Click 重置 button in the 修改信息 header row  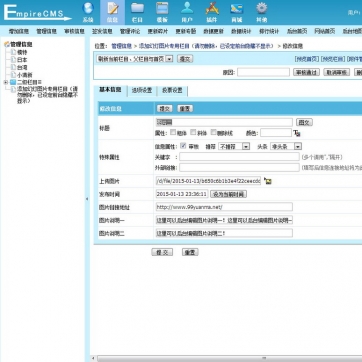185,109
